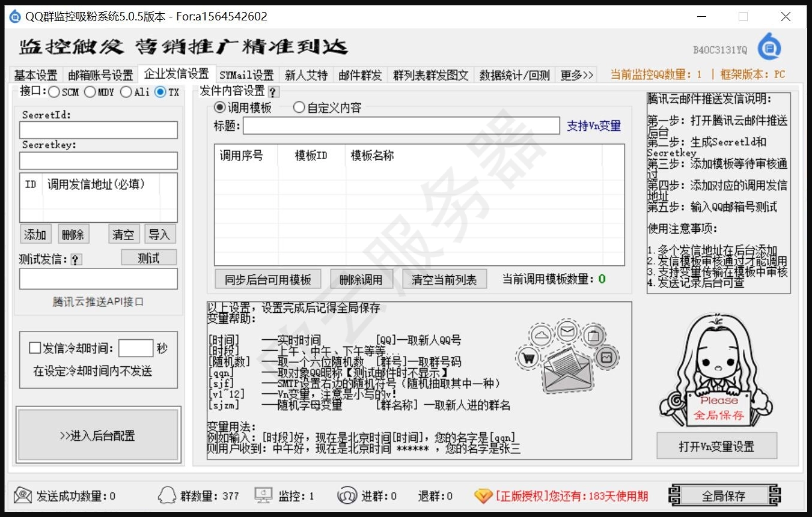Switch to the 企业发信设置 tab
Viewport: 812px width, 517px height.
[176, 73]
